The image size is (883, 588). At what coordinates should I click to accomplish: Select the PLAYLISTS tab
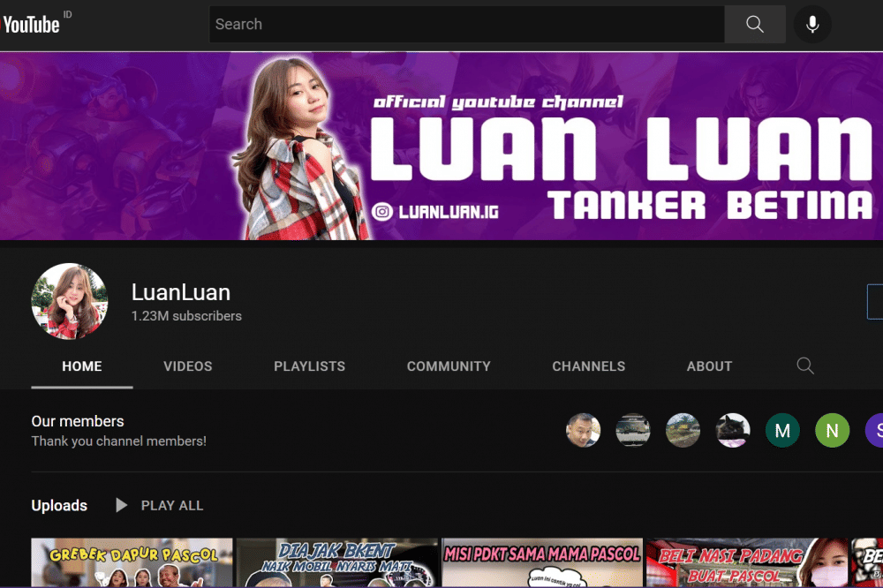pyautogui.click(x=309, y=366)
